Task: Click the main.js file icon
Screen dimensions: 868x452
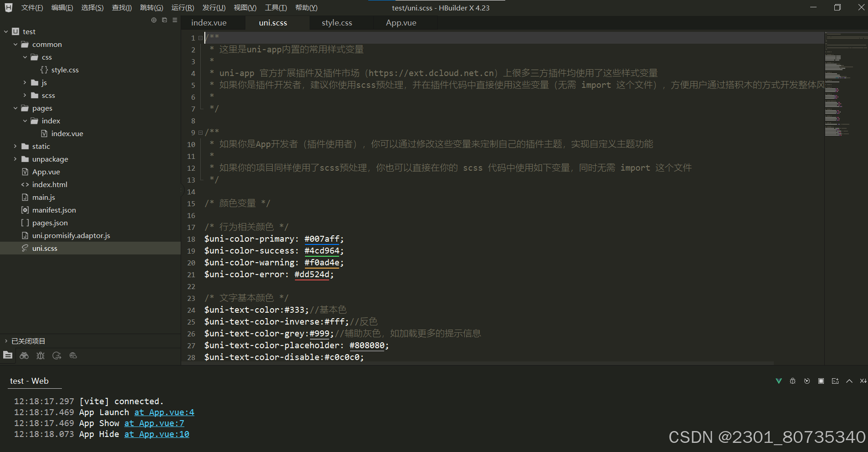Action: coord(25,197)
